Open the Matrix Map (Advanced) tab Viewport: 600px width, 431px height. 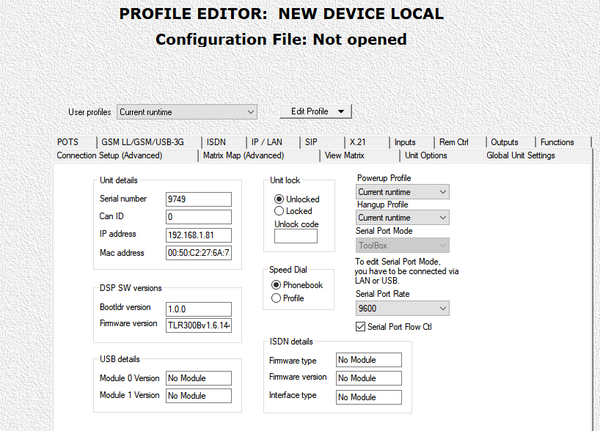pyautogui.click(x=243, y=156)
